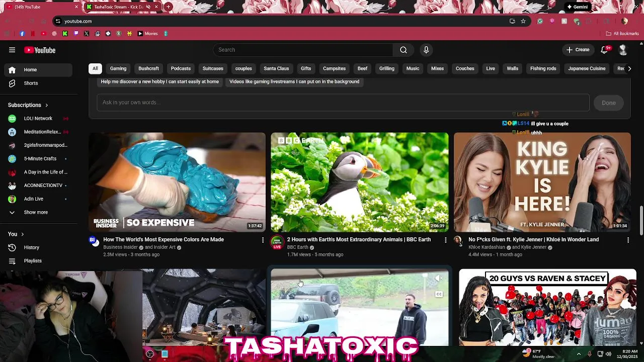644x362 pixels.
Task: Open the BBC Earth live channel avatar
Action: pos(277,242)
